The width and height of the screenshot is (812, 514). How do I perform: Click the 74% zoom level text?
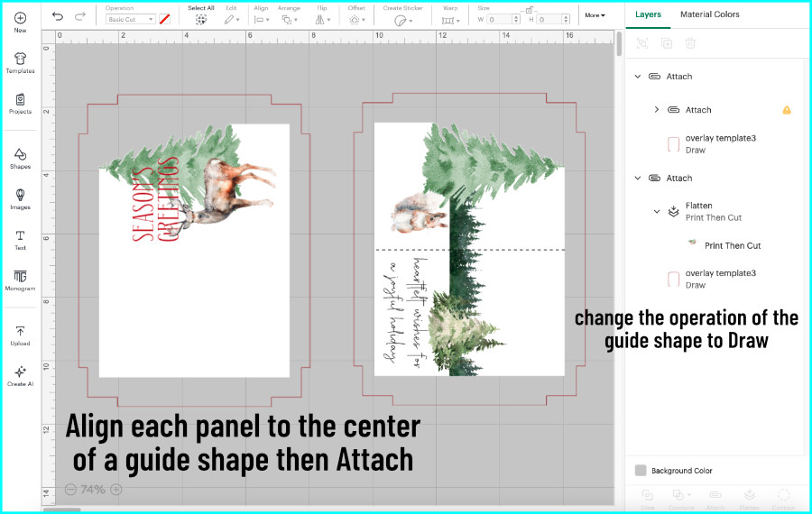point(93,489)
